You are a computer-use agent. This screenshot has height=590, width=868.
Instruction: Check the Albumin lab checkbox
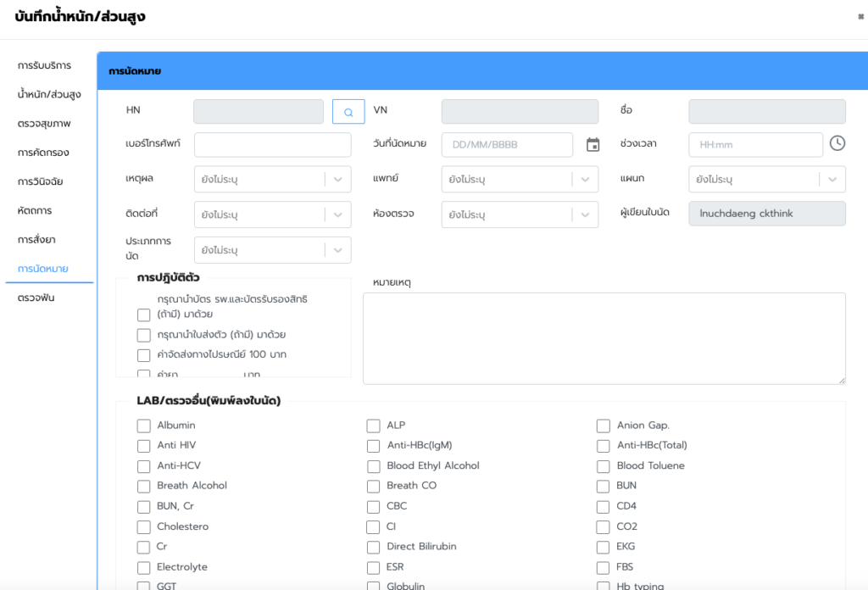point(144,426)
